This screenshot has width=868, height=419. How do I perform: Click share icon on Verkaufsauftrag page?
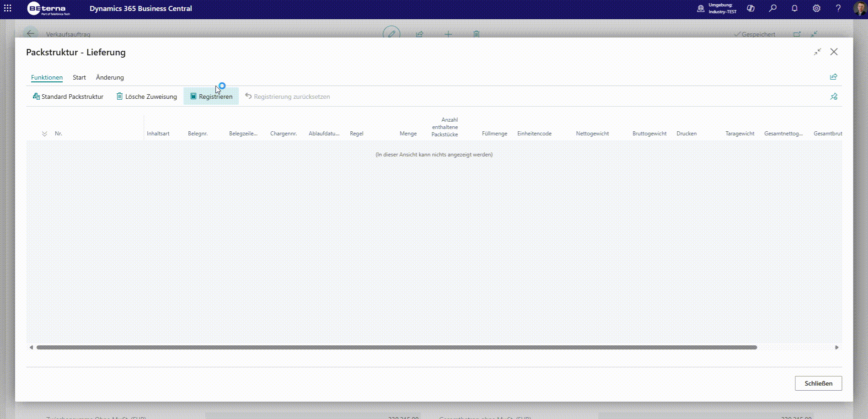tap(420, 34)
